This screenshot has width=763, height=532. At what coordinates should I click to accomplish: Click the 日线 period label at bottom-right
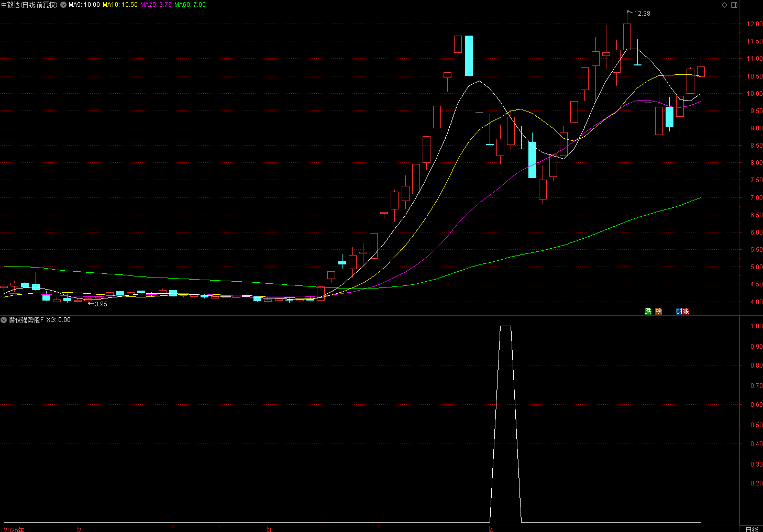[751, 529]
